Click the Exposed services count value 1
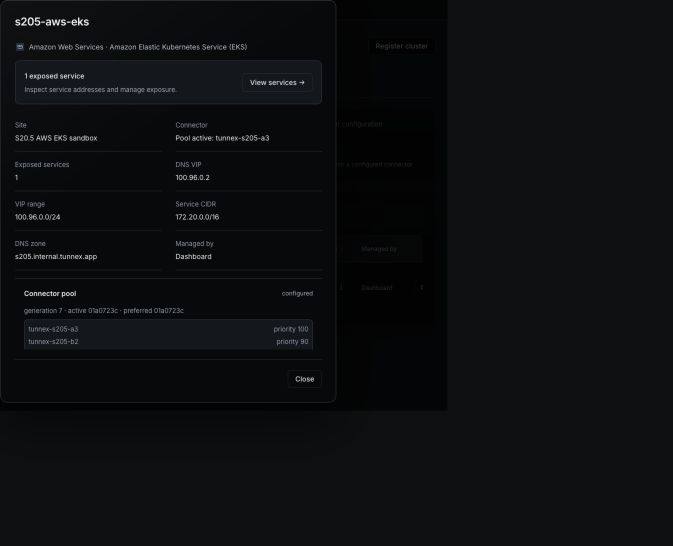Screen dimensions: 673x546 [x=17, y=178]
